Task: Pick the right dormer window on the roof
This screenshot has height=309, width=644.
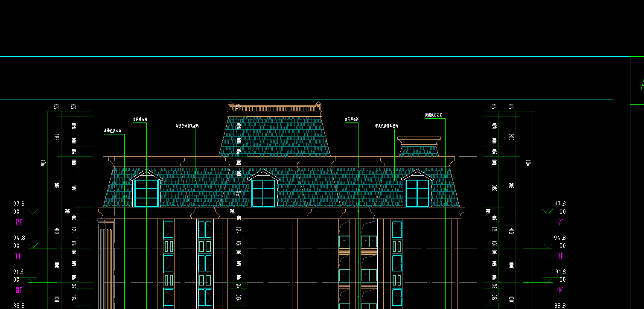Action: 417,189
